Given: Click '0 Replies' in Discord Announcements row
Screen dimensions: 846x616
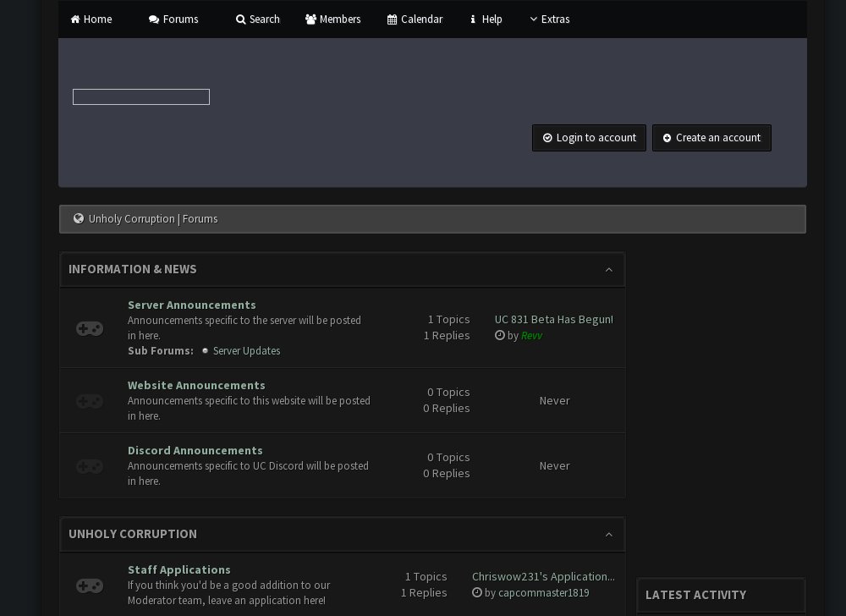Looking at the screenshot, I should [x=446, y=473].
